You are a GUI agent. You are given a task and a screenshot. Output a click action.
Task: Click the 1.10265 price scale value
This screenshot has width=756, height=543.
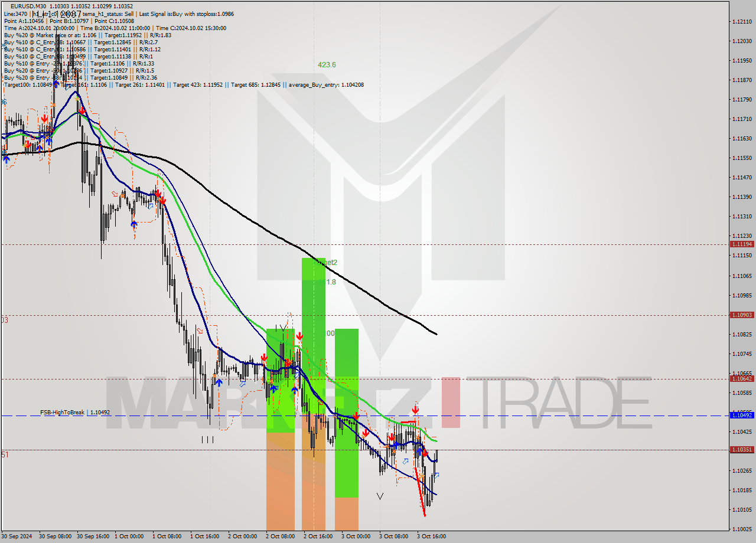point(742,470)
